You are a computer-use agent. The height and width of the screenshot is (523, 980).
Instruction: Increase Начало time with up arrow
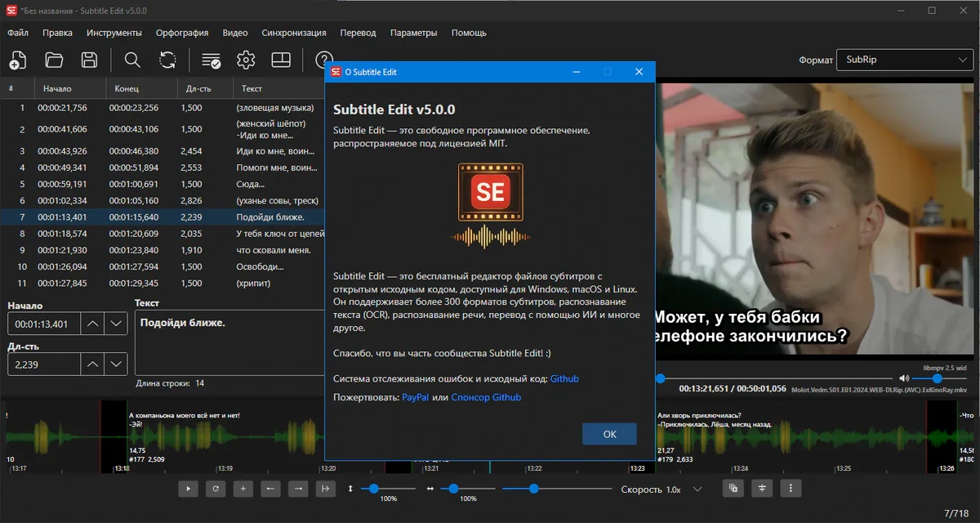pos(93,324)
